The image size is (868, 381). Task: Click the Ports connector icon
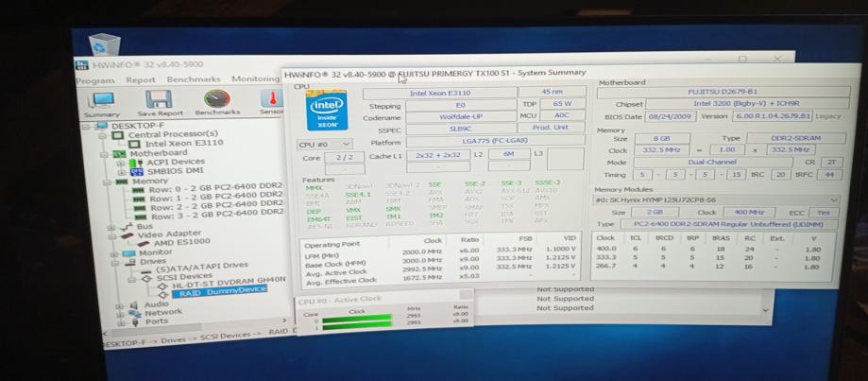(x=135, y=322)
